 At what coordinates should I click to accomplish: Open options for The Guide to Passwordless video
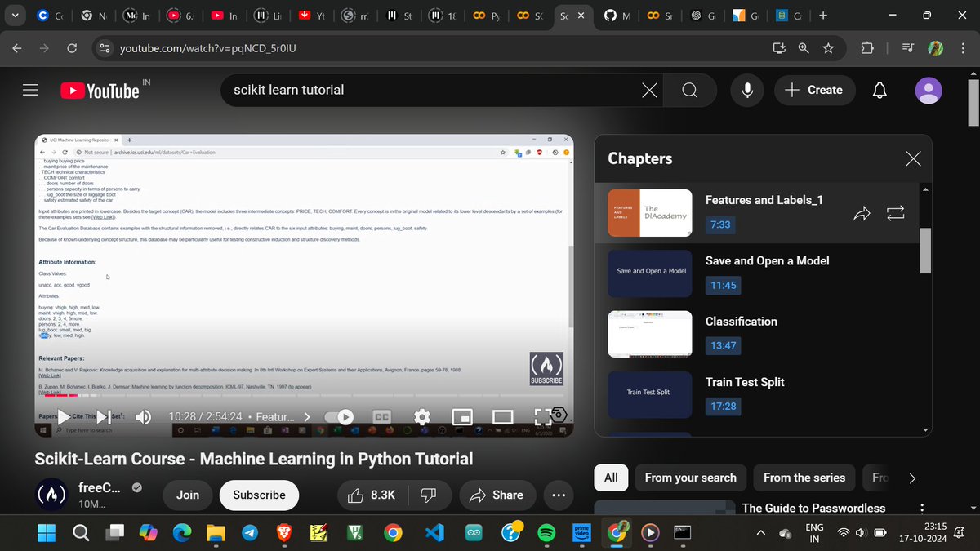click(923, 508)
